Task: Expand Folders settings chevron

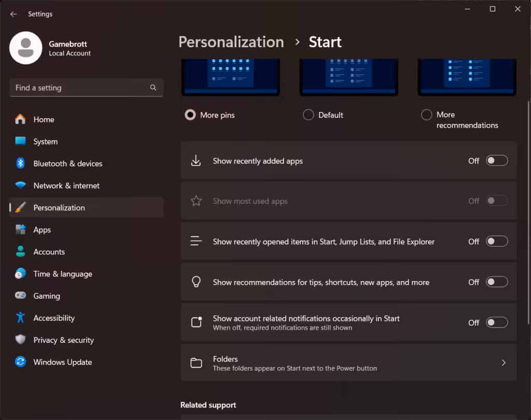Action: click(x=504, y=363)
